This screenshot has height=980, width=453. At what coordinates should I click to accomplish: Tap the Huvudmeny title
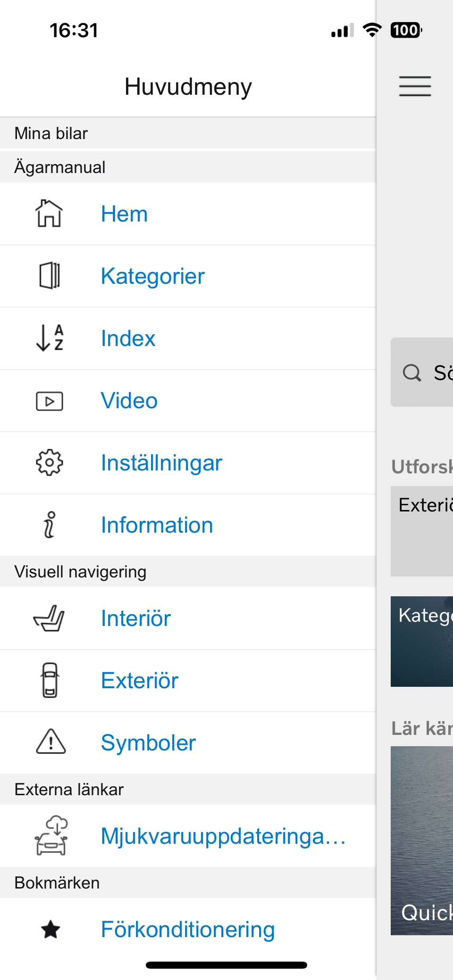[x=188, y=87]
